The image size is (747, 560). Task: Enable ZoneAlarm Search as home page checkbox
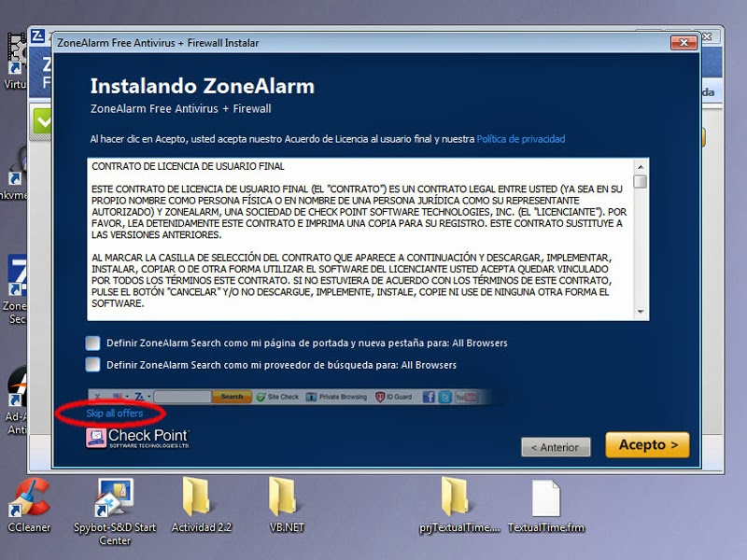[x=92, y=343]
